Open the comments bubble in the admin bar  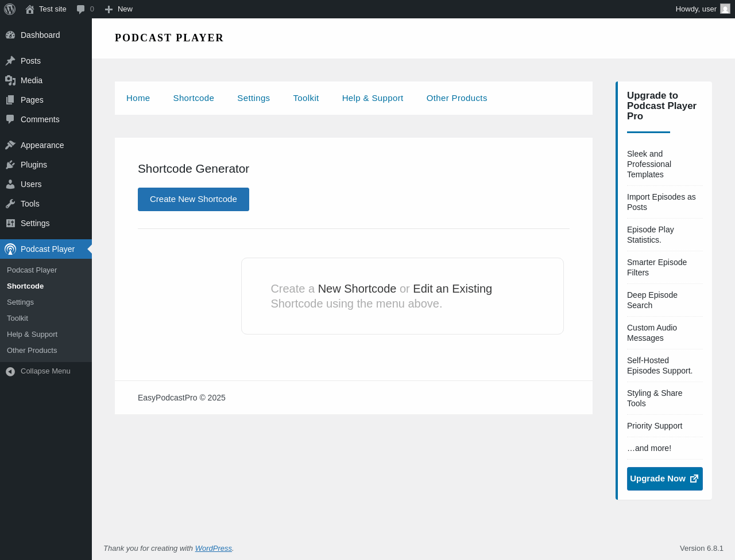tap(81, 9)
